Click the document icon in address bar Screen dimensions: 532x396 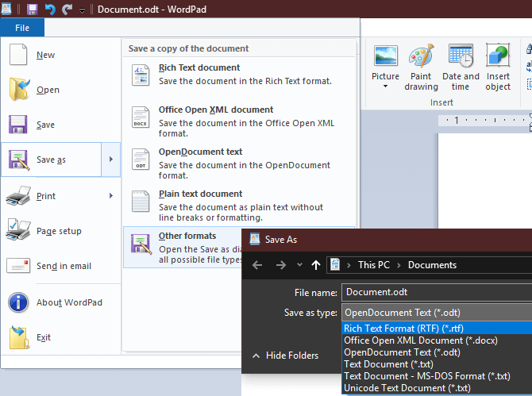[x=335, y=264]
